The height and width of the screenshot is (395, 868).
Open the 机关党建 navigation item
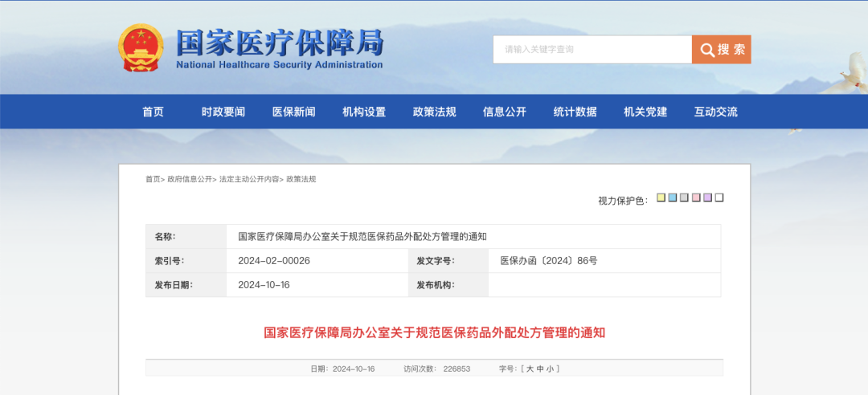pyautogui.click(x=645, y=112)
